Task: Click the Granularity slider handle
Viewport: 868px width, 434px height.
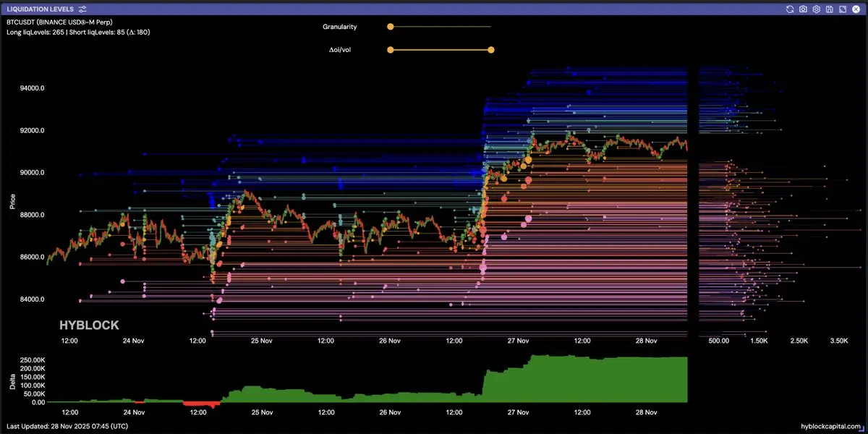Action: coord(391,27)
